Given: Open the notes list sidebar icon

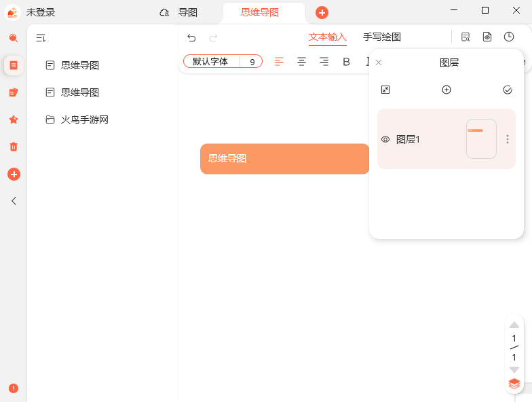Looking at the screenshot, I should [x=14, y=65].
